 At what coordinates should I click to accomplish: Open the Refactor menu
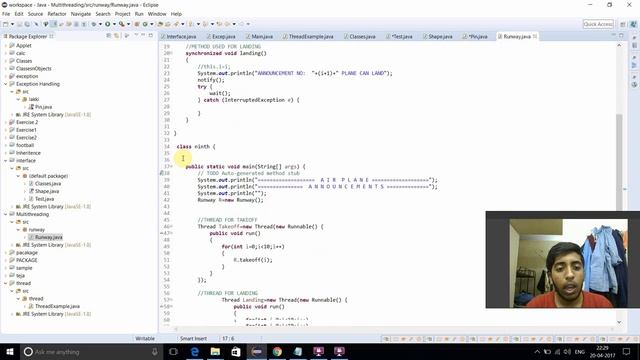pos(57,14)
